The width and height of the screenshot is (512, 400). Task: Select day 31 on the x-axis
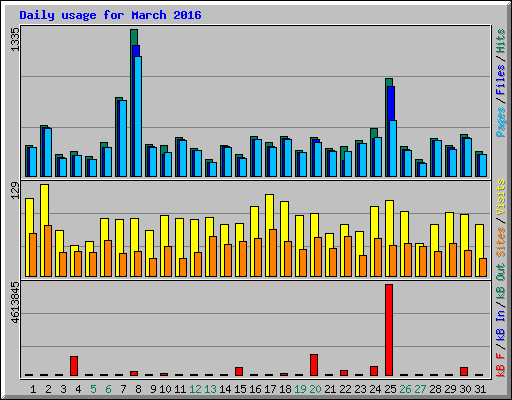tap(480, 389)
